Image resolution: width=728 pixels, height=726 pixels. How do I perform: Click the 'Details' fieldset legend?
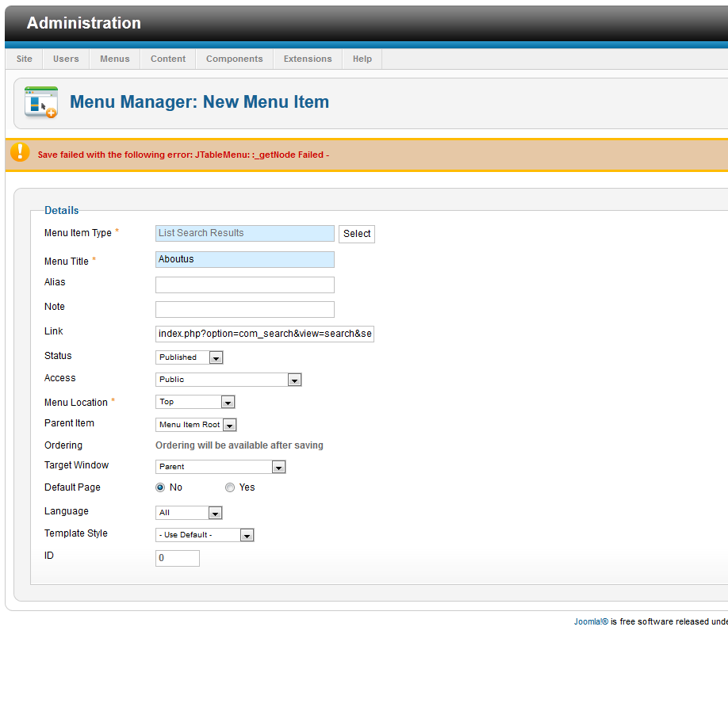click(61, 211)
